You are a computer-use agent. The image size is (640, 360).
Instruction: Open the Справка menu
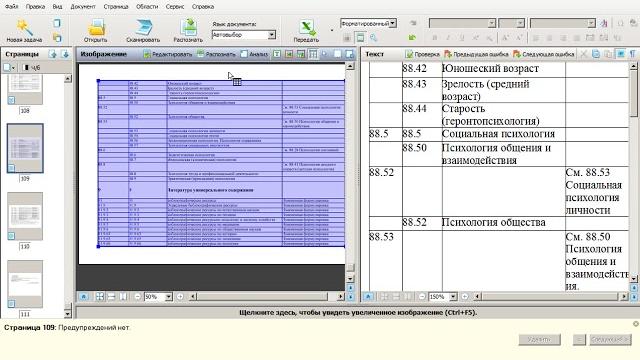click(x=203, y=7)
